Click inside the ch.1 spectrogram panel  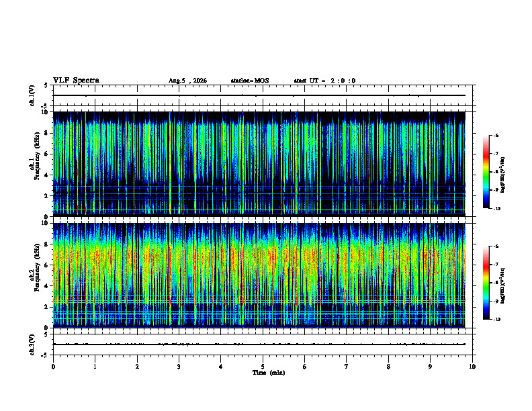click(x=259, y=164)
